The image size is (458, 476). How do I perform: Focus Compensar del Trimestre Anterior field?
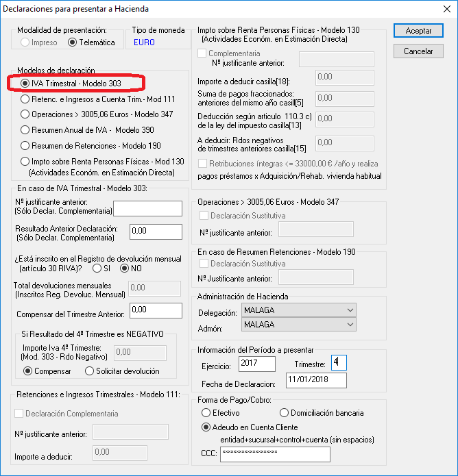[x=156, y=310]
